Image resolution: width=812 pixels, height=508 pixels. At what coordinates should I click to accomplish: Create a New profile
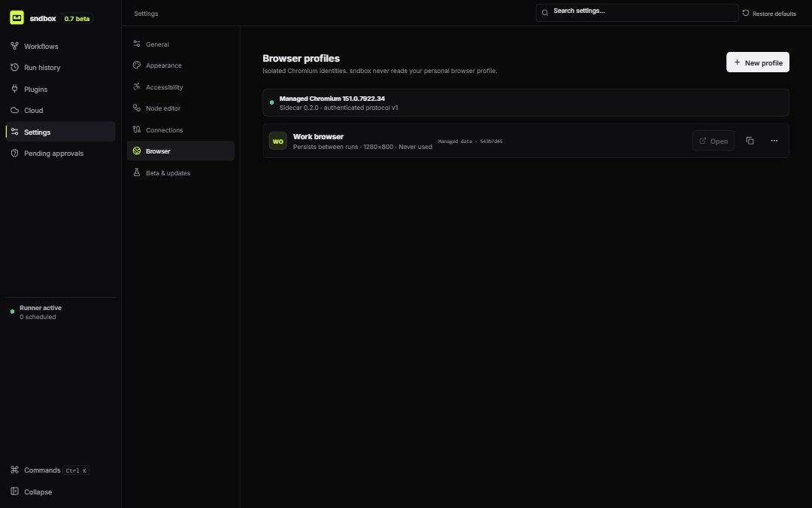pos(758,62)
